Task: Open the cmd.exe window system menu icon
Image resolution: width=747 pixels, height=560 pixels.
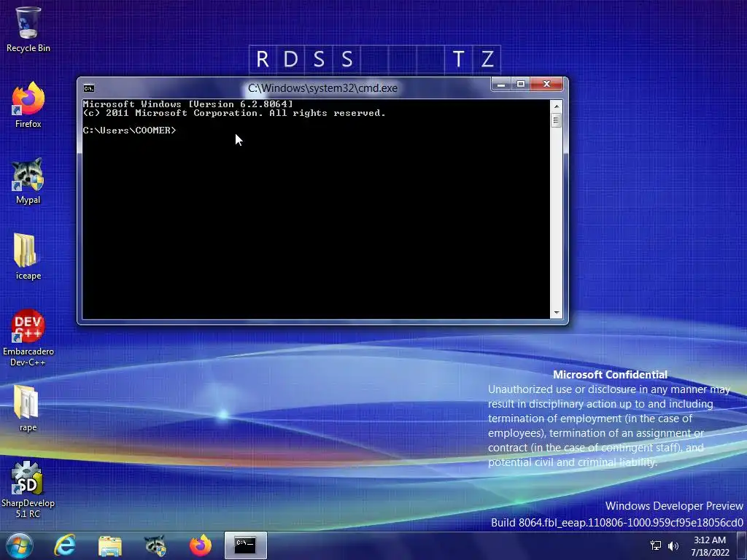Action: pos(88,88)
